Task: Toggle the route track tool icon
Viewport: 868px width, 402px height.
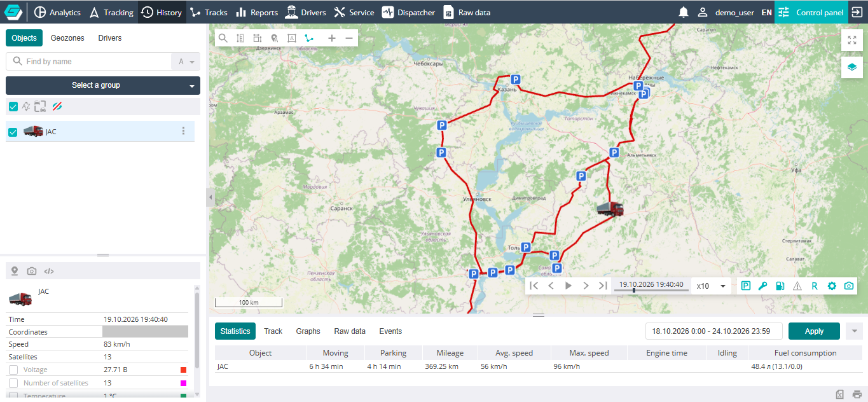Action: [x=309, y=38]
